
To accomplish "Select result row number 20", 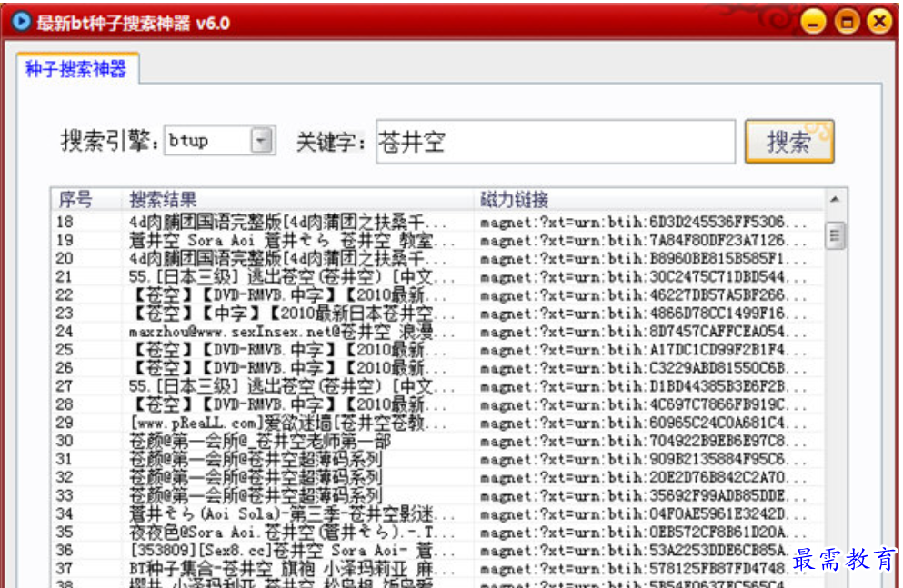I will pyautogui.click(x=437, y=258).
